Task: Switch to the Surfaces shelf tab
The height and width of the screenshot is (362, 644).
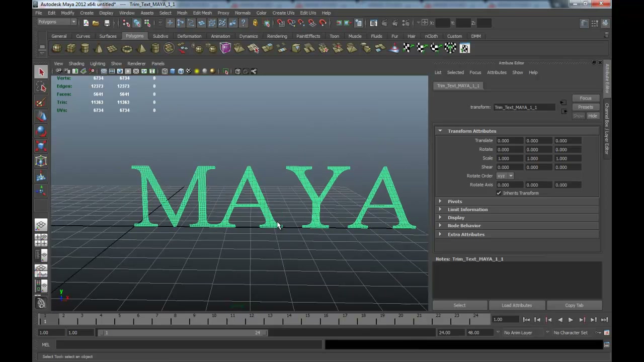Action: [x=108, y=36]
